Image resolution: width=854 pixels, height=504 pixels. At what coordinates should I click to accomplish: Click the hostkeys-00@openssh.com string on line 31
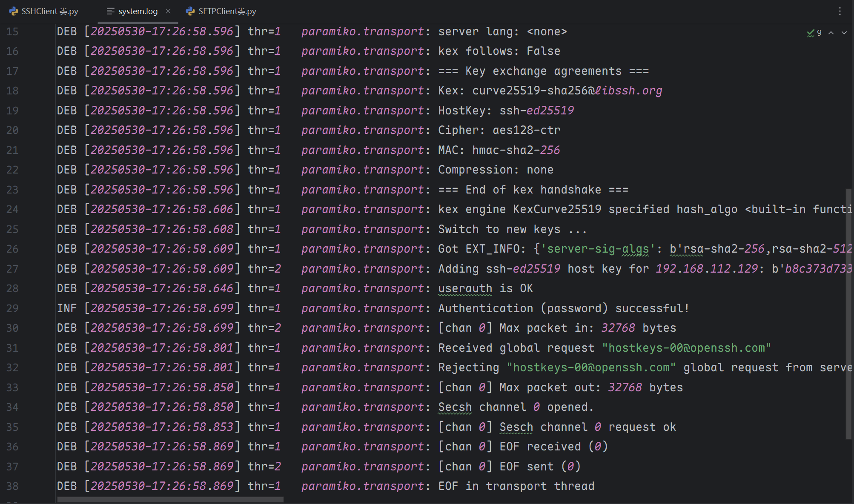point(686,348)
